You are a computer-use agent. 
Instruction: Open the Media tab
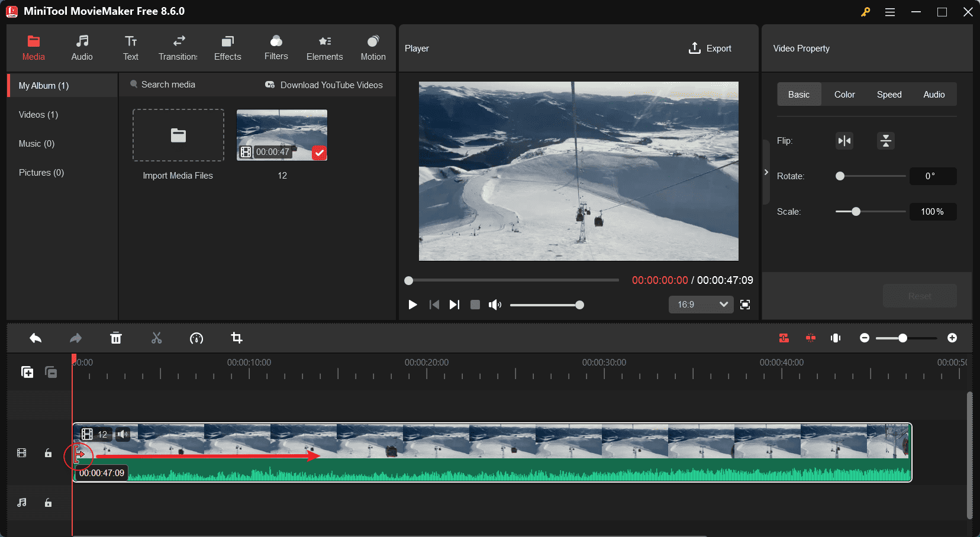point(34,48)
